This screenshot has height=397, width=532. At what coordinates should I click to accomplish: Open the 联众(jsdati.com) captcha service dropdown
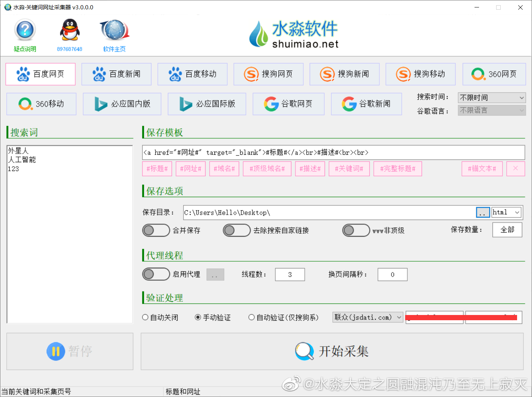(368, 317)
